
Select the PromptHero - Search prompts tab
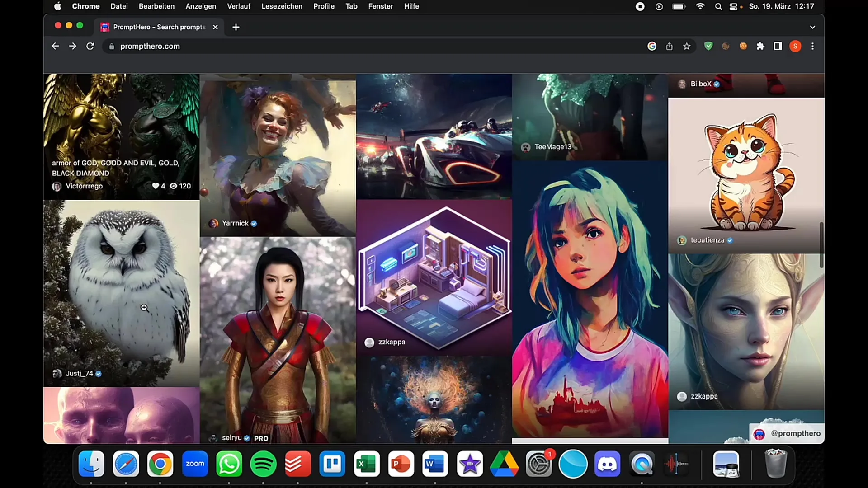(x=159, y=27)
